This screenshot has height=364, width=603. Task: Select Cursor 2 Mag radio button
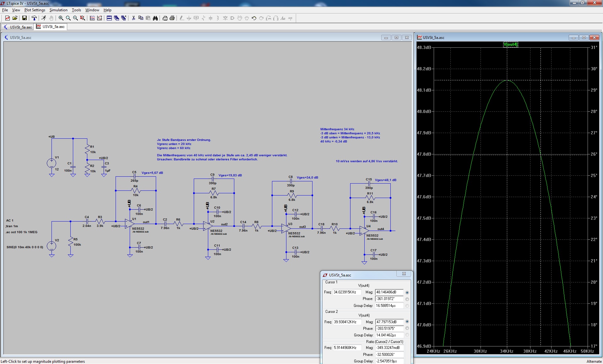coord(407,322)
